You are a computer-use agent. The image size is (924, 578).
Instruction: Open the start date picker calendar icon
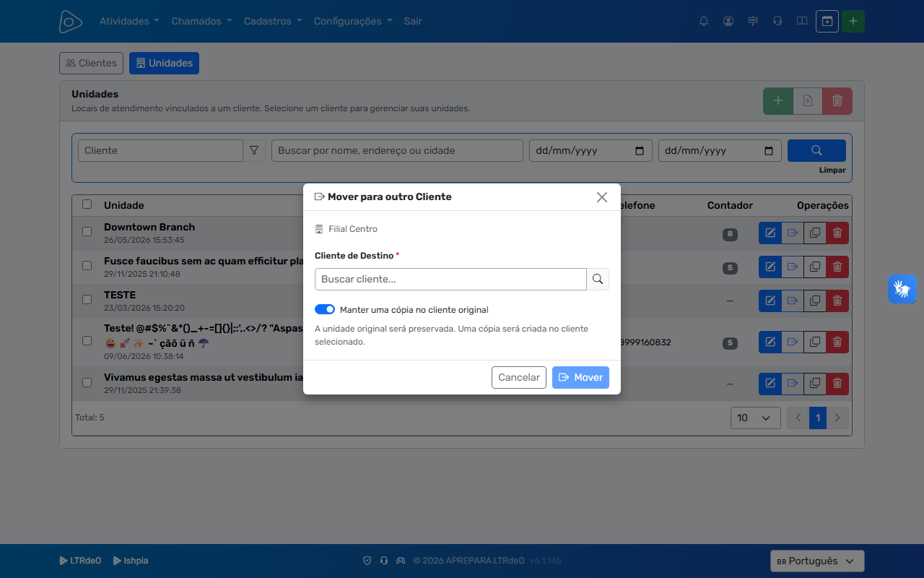click(x=640, y=150)
